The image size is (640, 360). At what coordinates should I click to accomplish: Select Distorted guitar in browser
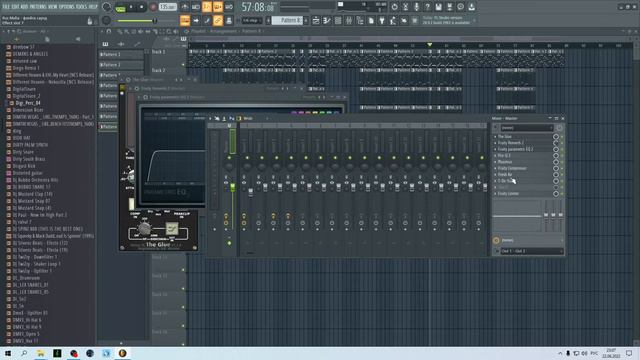[x=27, y=173]
